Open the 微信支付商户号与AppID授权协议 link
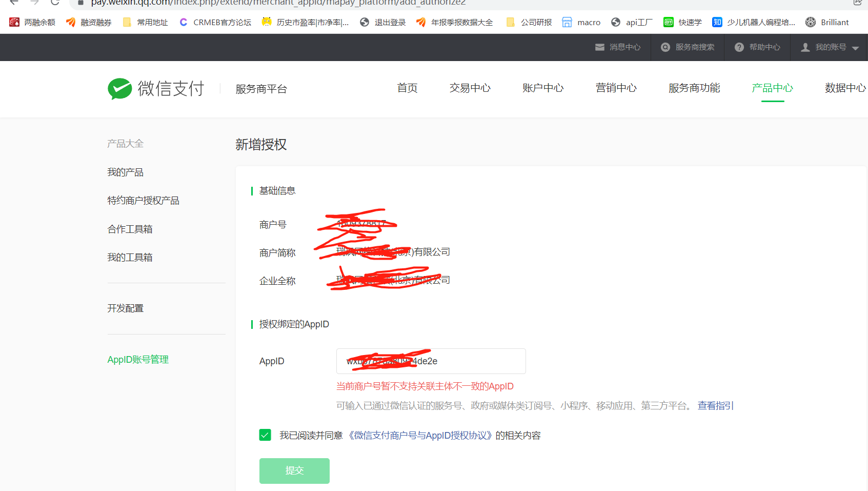Screen dimensions: 868x491 (x=420, y=436)
